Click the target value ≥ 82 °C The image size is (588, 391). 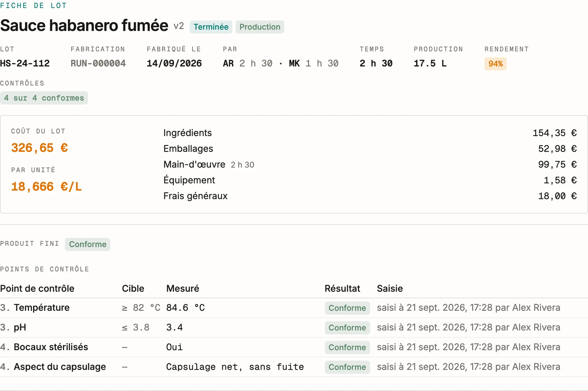[141, 308]
